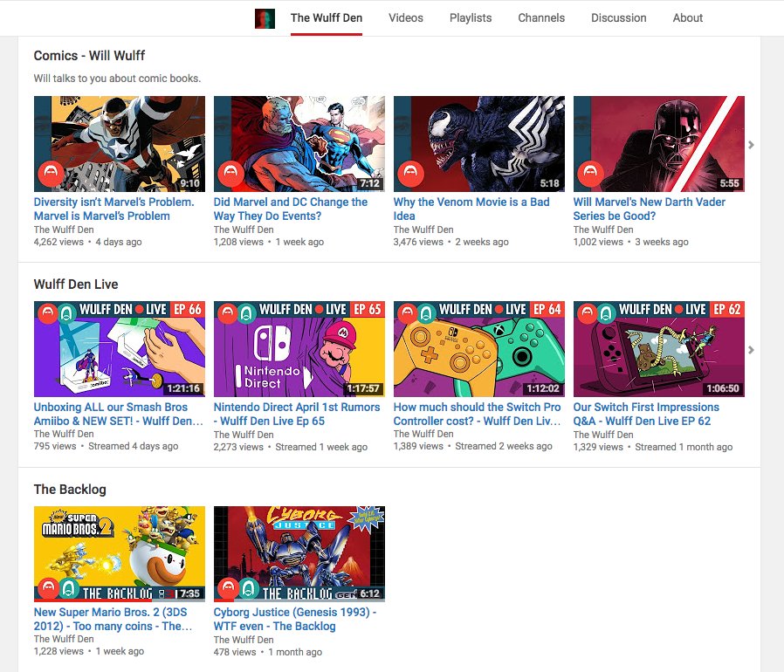Click 'Will talks to you about comic books.' description
This screenshot has width=784, height=672.
[117, 78]
